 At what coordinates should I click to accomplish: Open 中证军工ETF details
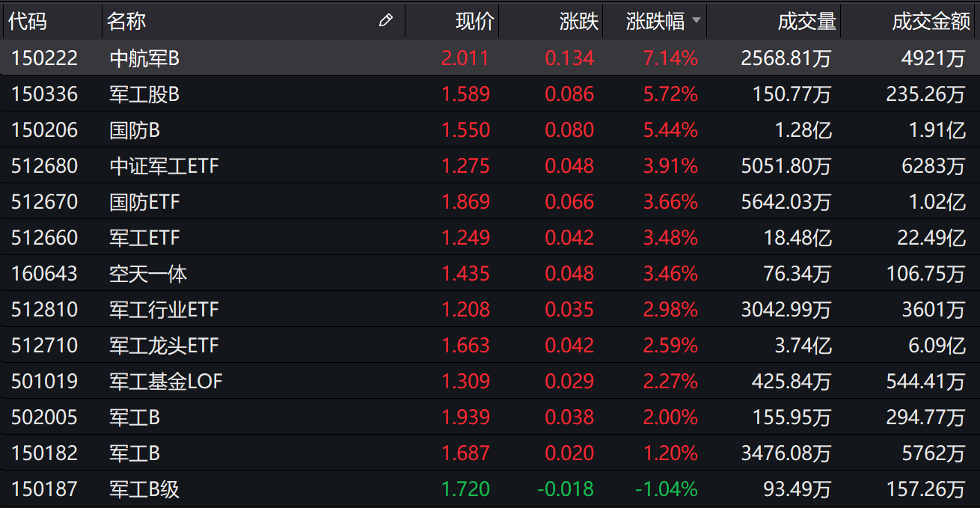pyautogui.click(x=164, y=166)
